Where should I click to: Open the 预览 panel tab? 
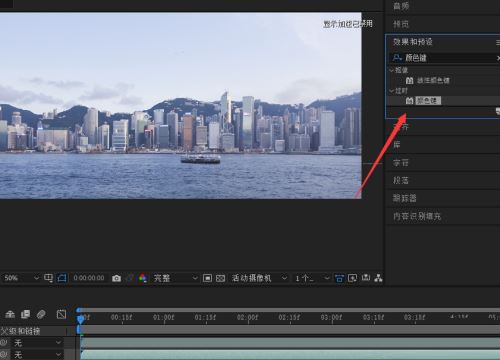tap(401, 24)
